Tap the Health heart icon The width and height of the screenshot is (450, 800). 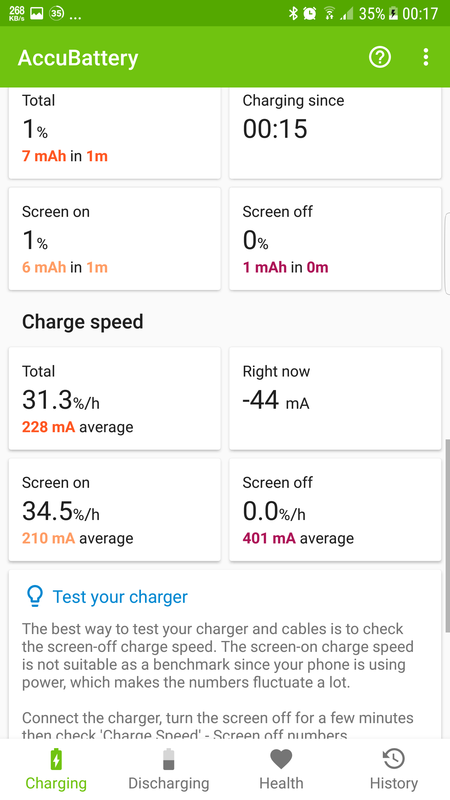pos(281,759)
